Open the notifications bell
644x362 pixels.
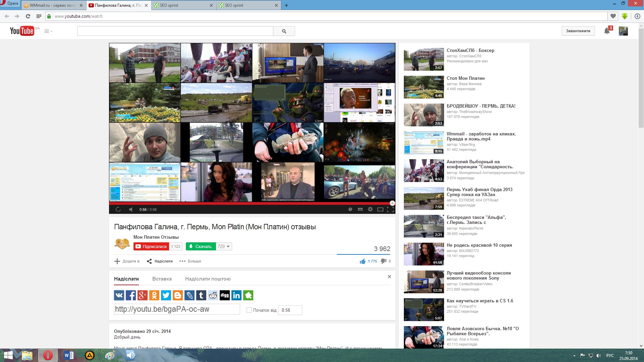(x=607, y=31)
